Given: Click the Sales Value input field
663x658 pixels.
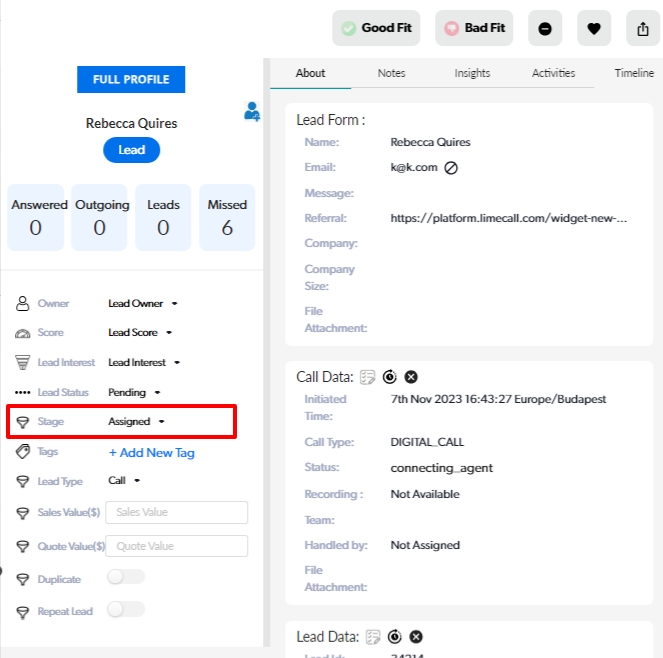Looking at the screenshot, I should pos(176,512).
